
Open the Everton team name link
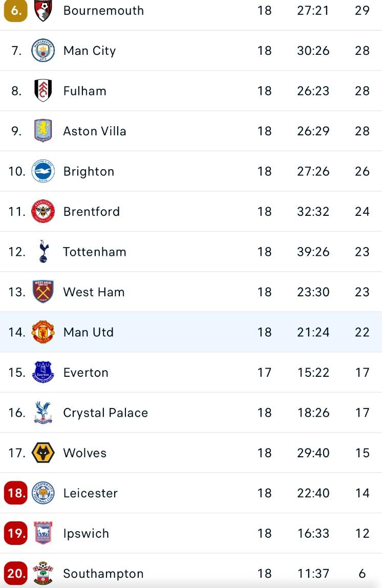click(86, 372)
